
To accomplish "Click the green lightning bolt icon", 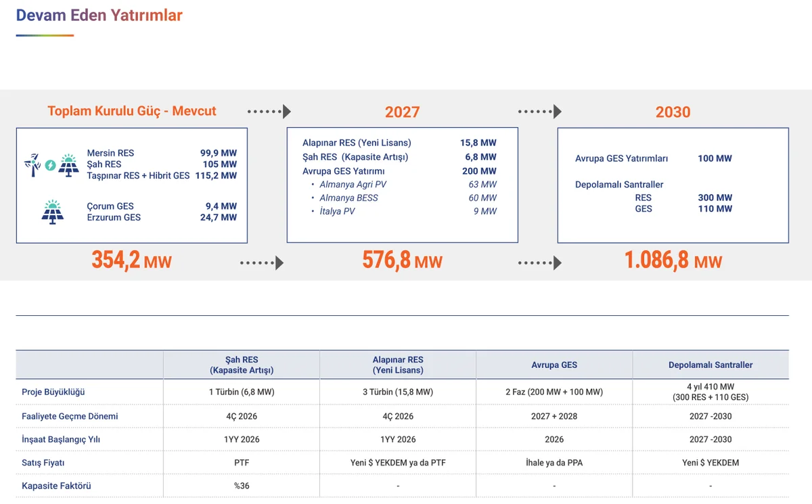I will [x=50, y=165].
